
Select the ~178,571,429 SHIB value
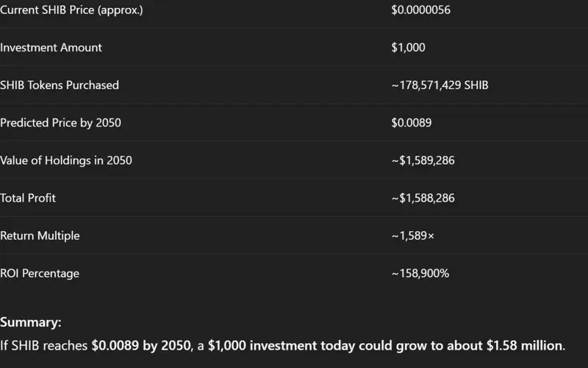(440, 85)
